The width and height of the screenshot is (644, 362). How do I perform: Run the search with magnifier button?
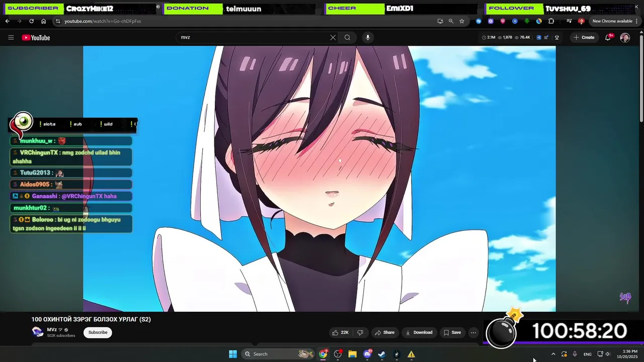[347, 37]
